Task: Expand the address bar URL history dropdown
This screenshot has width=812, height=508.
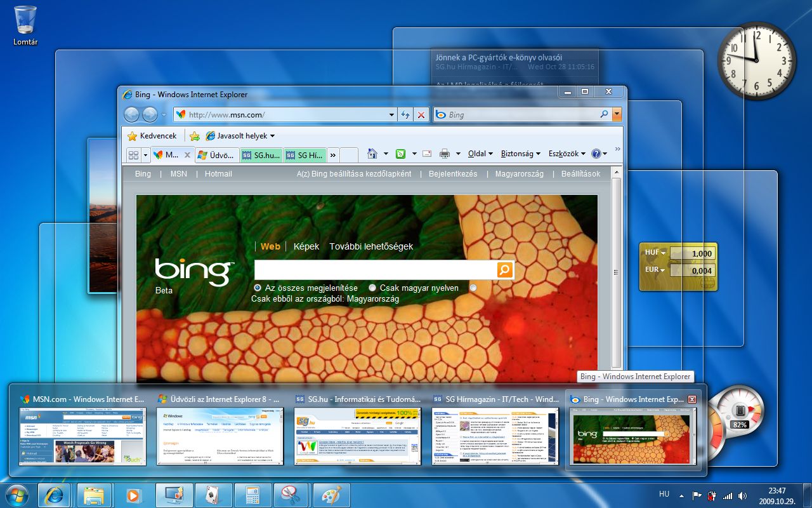Action: pos(391,115)
